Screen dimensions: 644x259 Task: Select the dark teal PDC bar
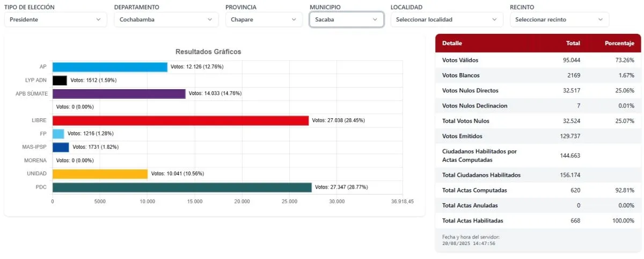tap(181, 187)
